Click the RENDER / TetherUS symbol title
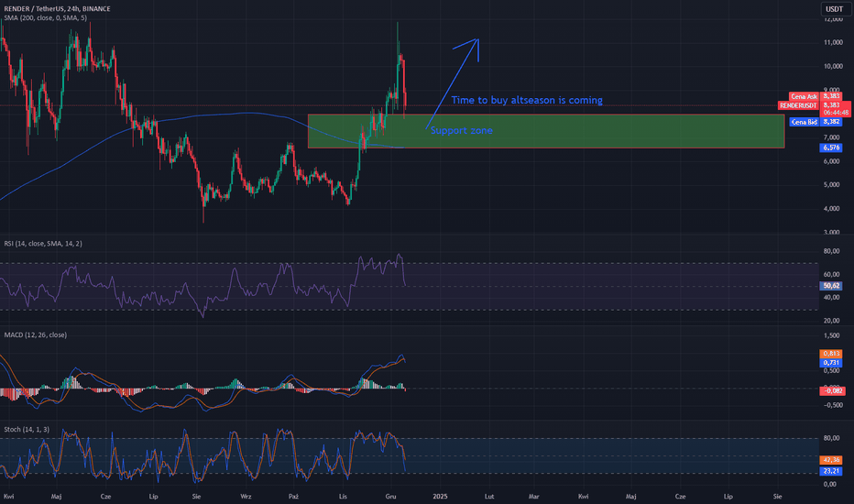854x504 pixels. [x=57, y=9]
